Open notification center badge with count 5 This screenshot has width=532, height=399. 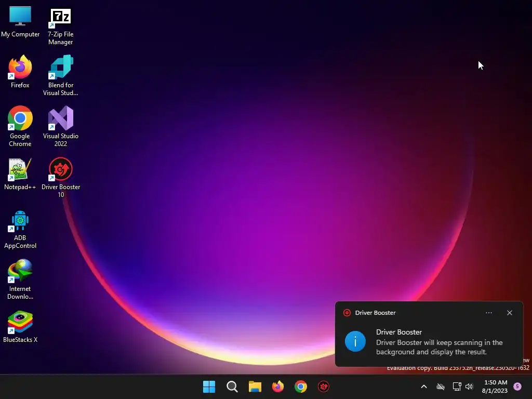tap(517, 387)
